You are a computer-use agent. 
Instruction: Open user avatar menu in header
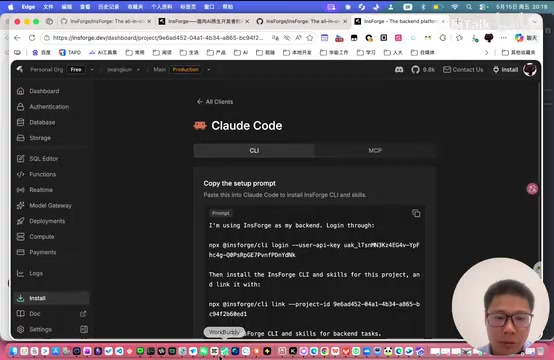[x=529, y=70]
